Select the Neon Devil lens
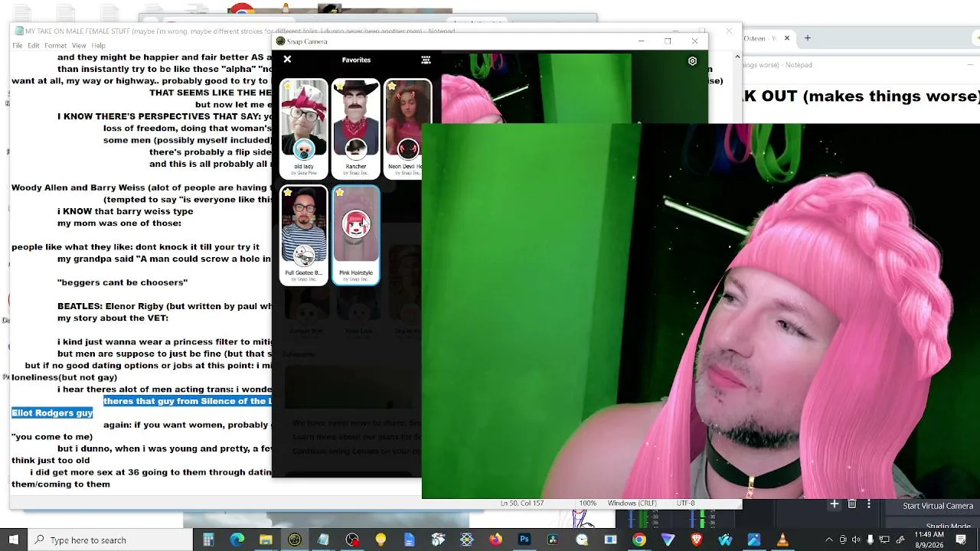Viewport: 980px width, 551px height. point(408,129)
